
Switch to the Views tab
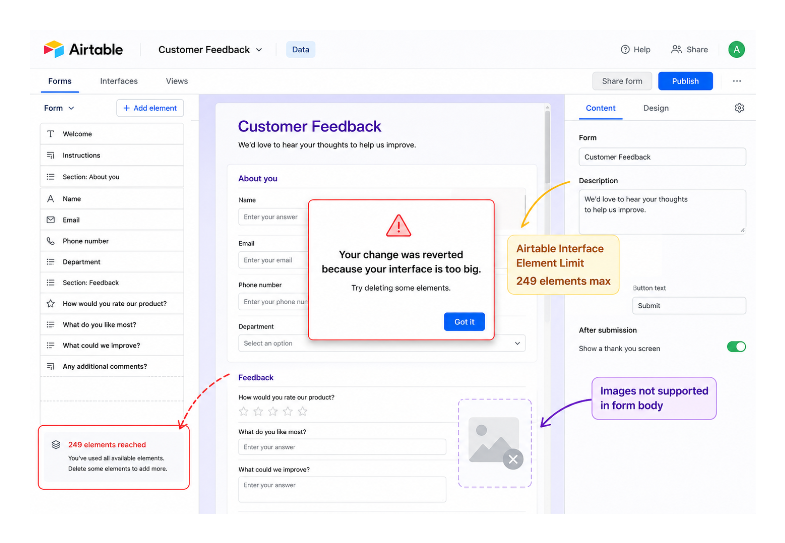tap(177, 81)
